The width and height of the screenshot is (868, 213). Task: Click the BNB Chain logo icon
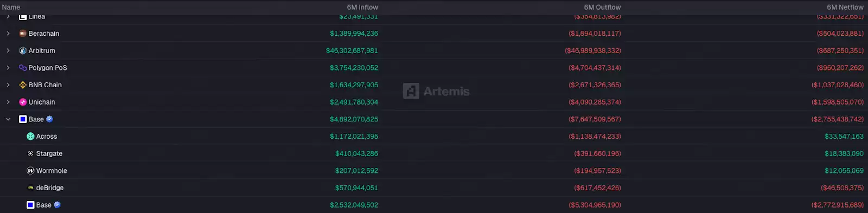pyautogui.click(x=23, y=85)
